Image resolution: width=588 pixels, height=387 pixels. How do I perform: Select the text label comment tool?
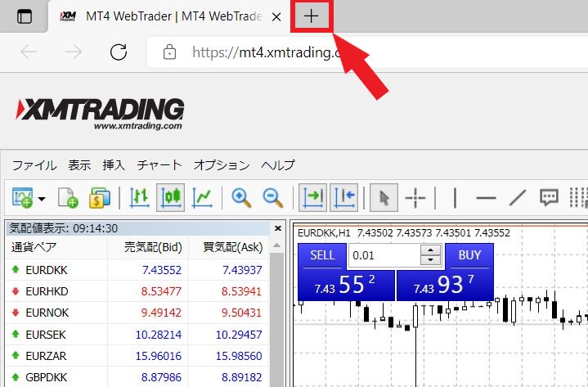549,197
